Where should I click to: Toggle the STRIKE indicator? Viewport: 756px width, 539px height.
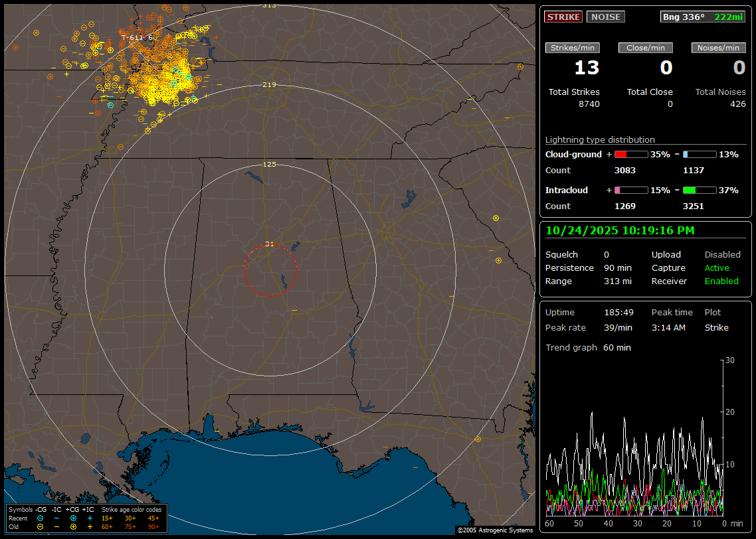(563, 17)
